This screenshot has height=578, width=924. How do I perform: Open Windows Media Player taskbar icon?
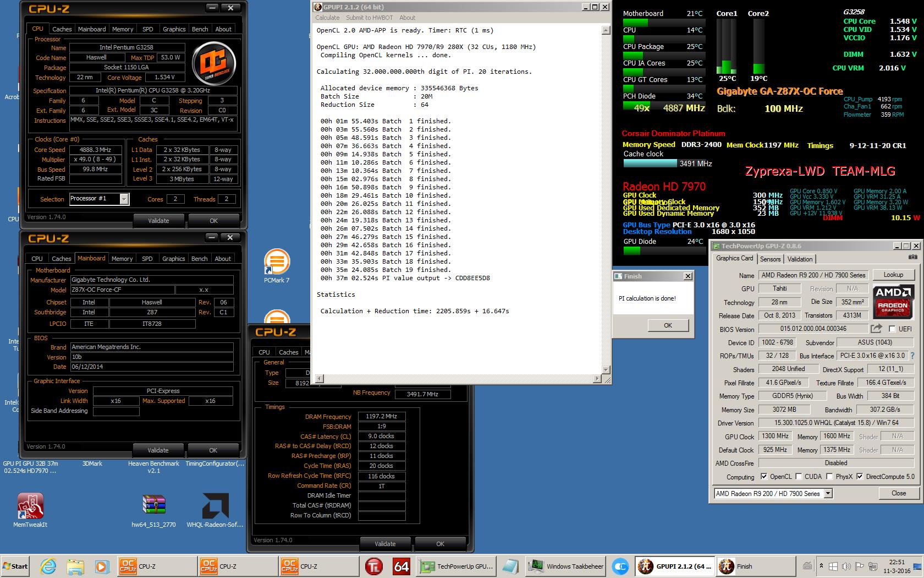click(x=102, y=566)
